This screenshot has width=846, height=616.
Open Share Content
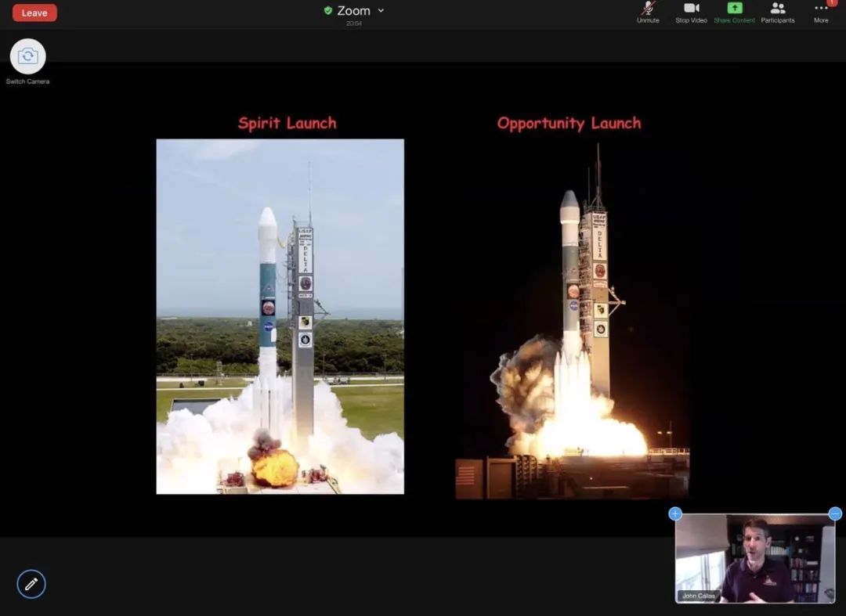click(734, 13)
